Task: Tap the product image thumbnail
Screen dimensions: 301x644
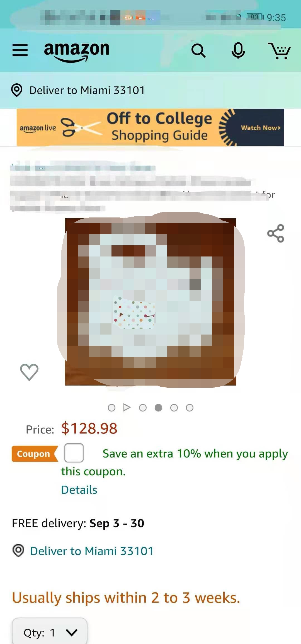Action: point(151,302)
